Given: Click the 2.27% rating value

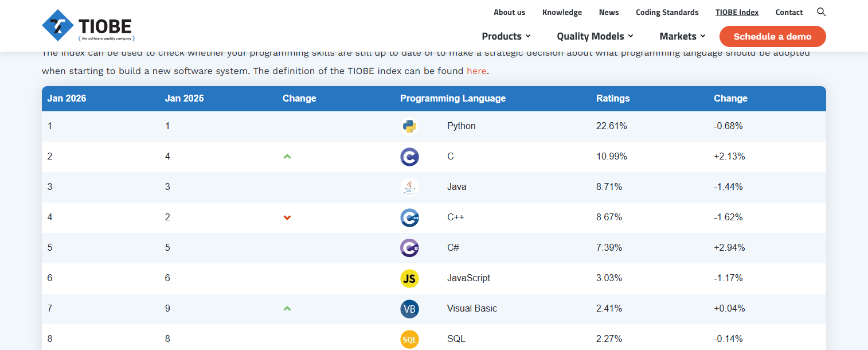Looking at the screenshot, I should click(609, 339).
